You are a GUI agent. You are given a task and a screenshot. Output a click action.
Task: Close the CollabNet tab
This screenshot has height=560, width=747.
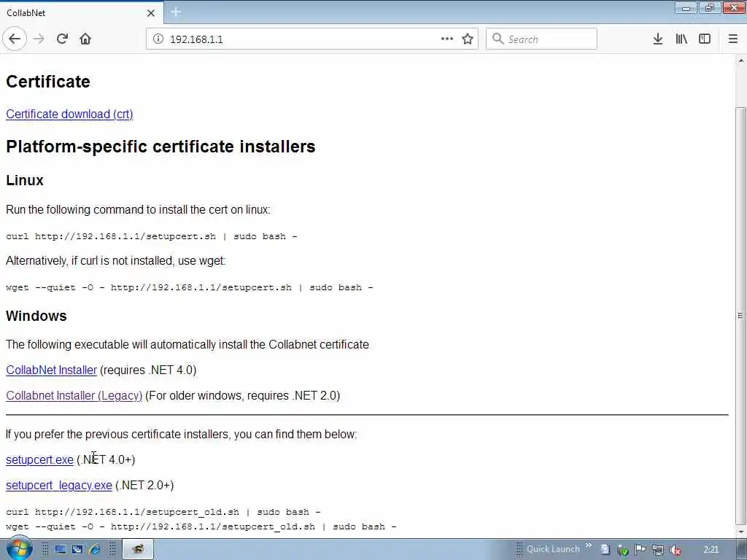[151, 13]
